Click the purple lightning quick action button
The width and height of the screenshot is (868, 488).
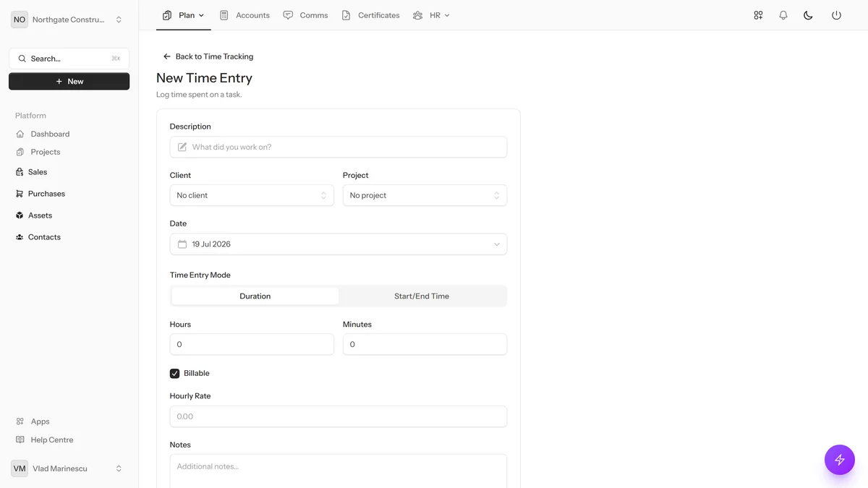click(x=840, y=460)
